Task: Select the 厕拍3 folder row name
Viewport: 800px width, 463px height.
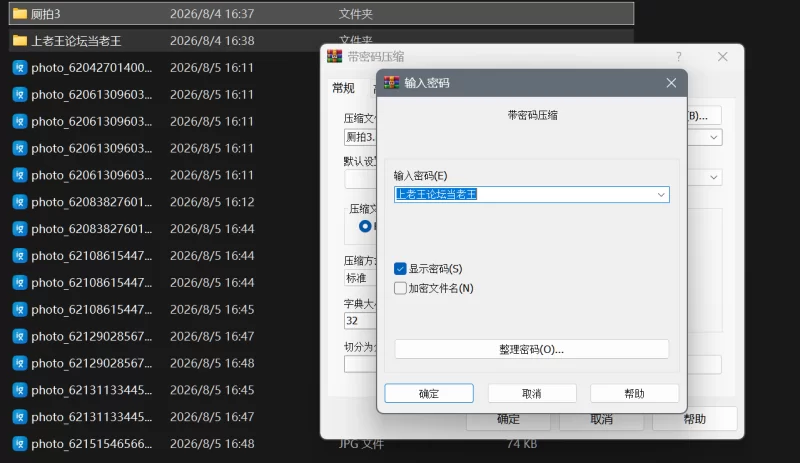Action: pyautogui.click(x=45, y=14)
